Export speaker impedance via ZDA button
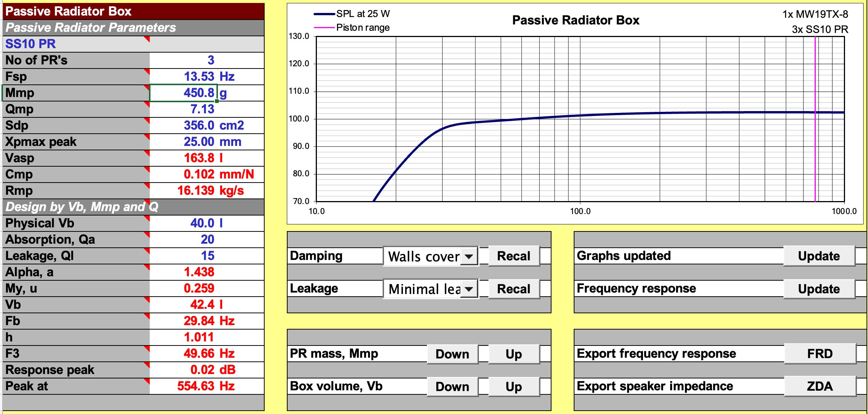868x414 pixels. coord(820,386)
